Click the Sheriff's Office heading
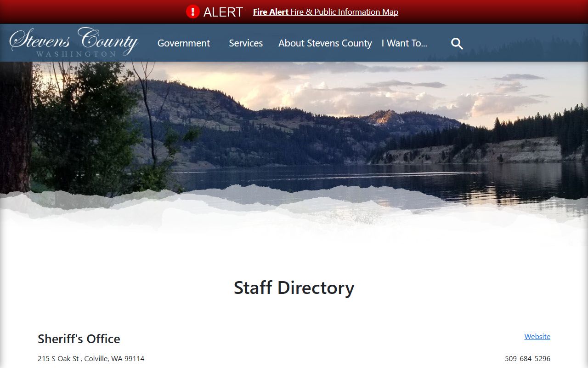Screen dimensions: 588x368 (79, 339)
